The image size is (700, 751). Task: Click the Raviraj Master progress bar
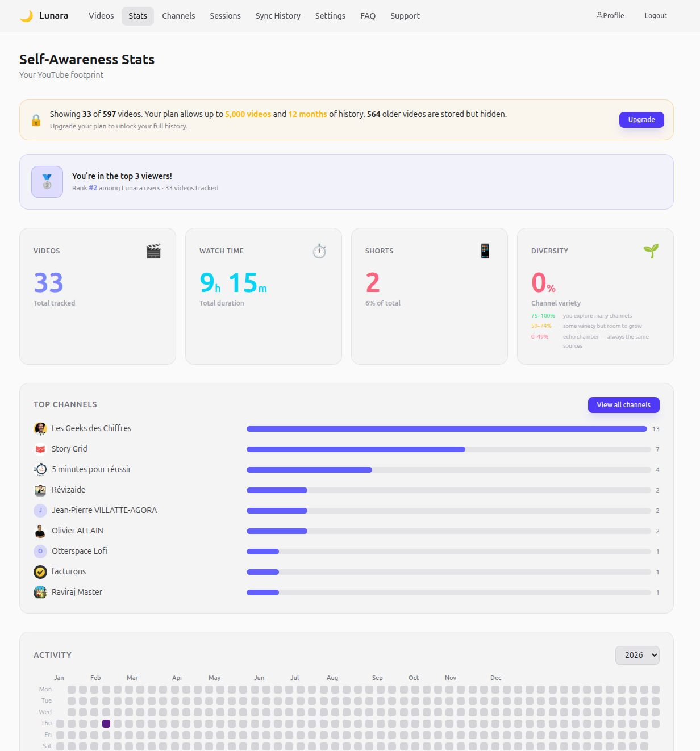click(x=449, y=593)
